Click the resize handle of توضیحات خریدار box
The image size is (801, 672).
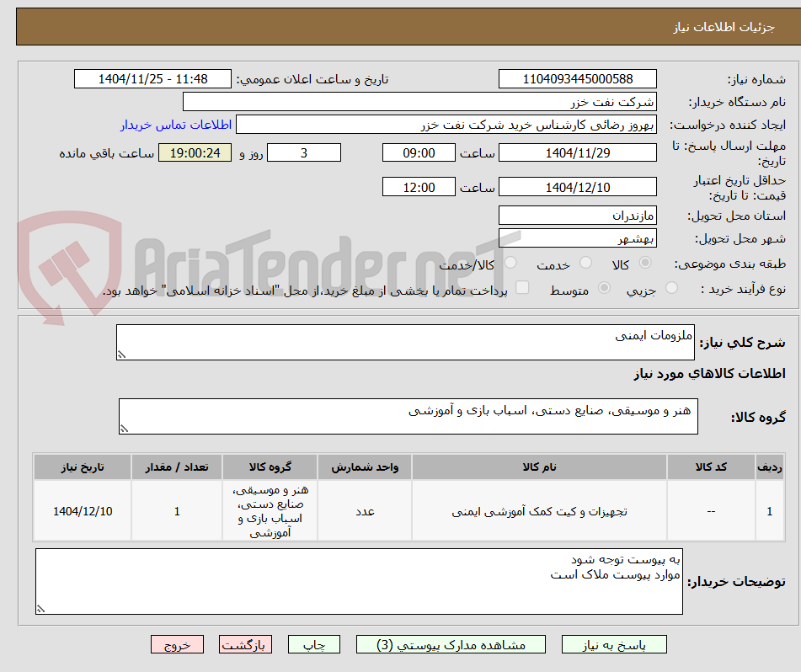41,609
